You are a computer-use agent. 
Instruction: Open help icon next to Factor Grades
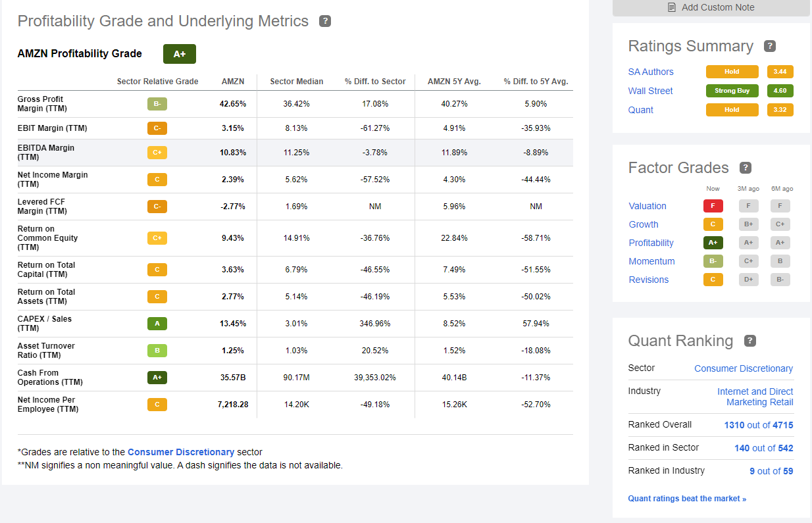pyautogui.click(x=746, y=168)
